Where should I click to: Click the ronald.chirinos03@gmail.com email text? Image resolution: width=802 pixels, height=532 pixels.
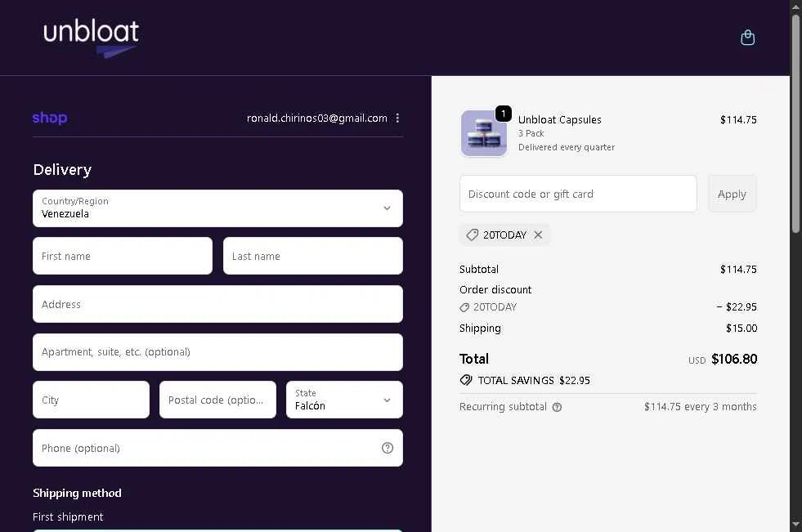pyautogui.click(x=317, y=118)
